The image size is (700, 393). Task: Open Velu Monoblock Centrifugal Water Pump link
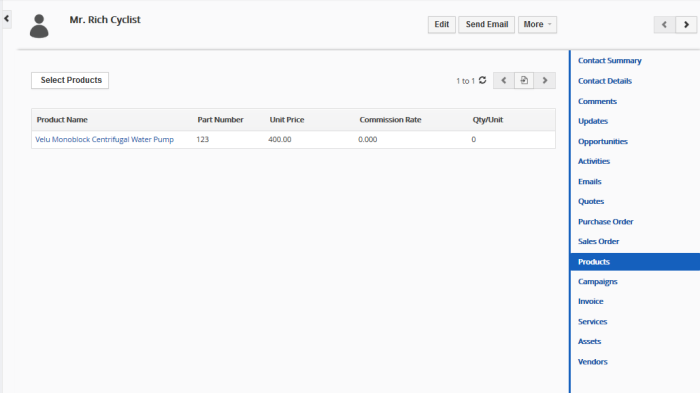point(104,139)
